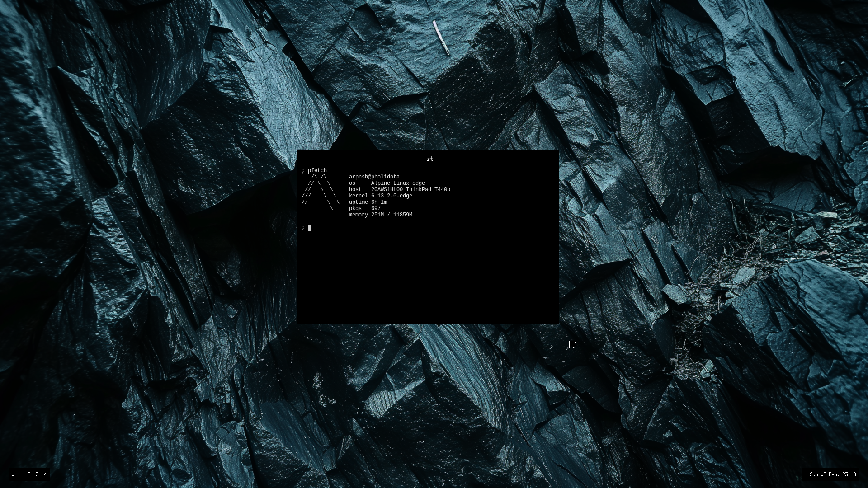Click the '20AWS1HL00 ThinkPad T440p' host value
This screenshot has width=868, height=488.
[410, 189]
